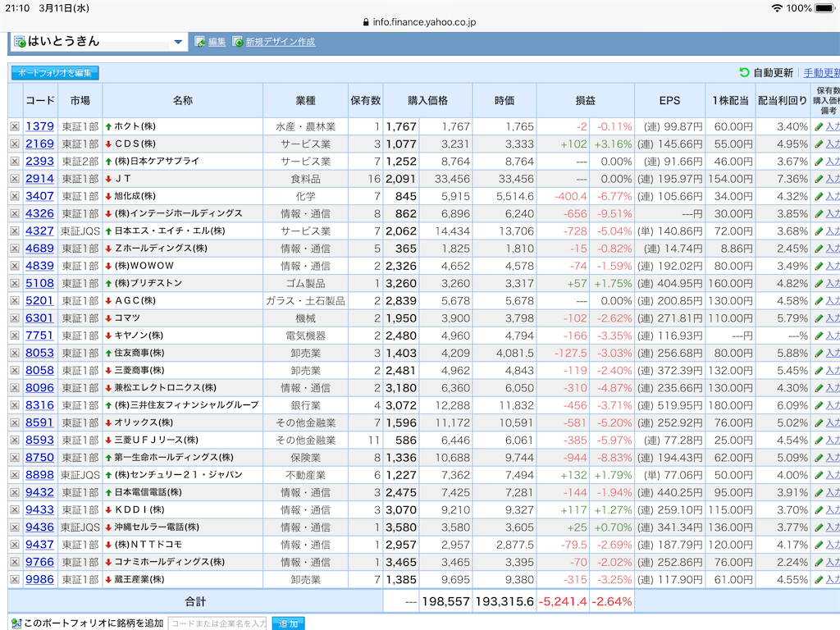Click AGC(株) stock name
This screenshot has width=840, height=630.
point(135,300)
